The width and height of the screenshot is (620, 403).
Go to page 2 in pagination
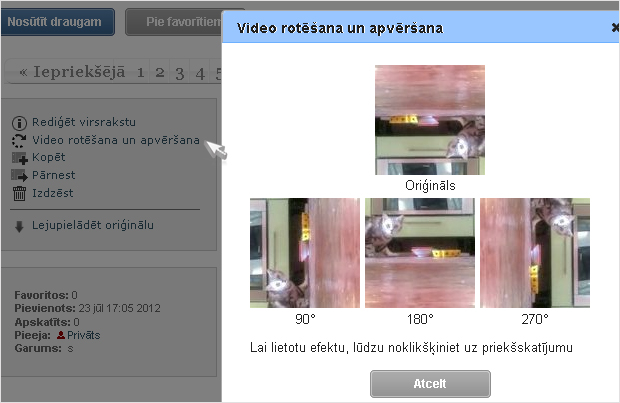[x=160, y=72]
